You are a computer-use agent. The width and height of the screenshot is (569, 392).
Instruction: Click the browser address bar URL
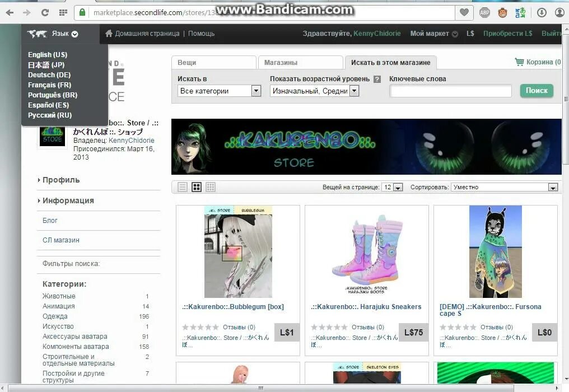(x=265, y=13)
